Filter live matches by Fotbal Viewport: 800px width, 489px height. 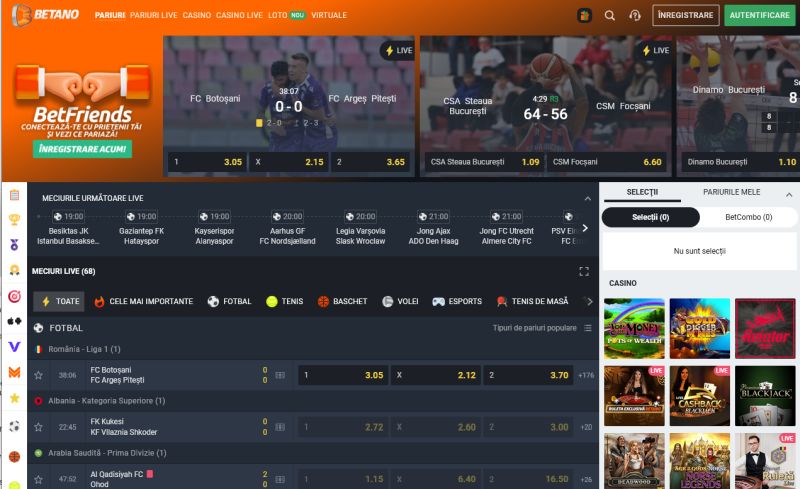[230, 302]
